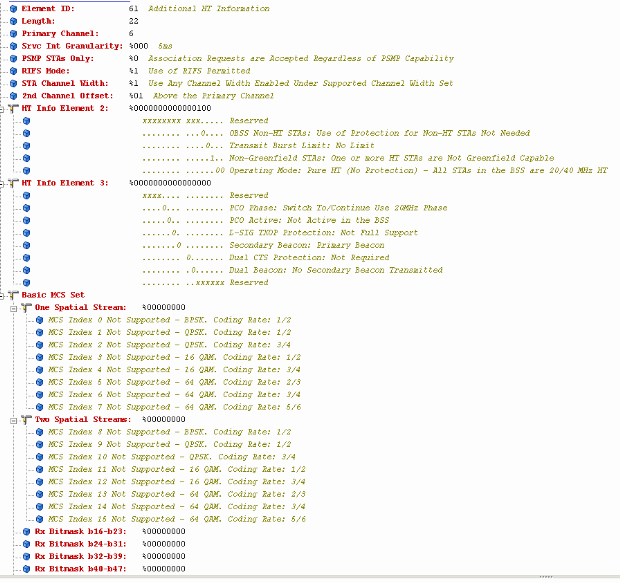The width and height of the screenshot is (620, 583).
Task: Click the cube icon for Srvc Int Granularity
Action: [x=13, y=46]
